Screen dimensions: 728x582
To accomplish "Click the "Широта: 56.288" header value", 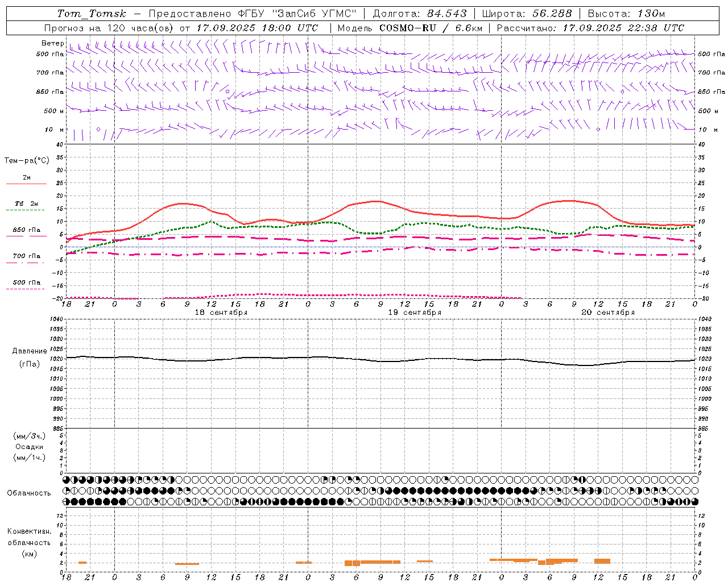I will (x=527, y=14).
